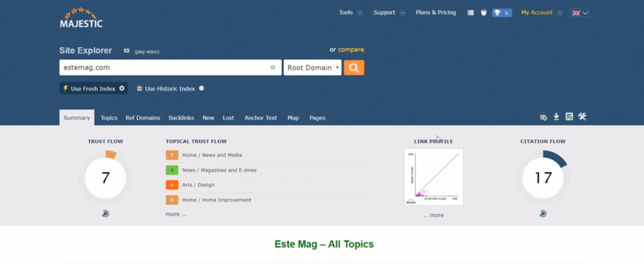Click green 4 badge for Magazines and E-zines
644x265 pixels.
[x=172, y=170]
